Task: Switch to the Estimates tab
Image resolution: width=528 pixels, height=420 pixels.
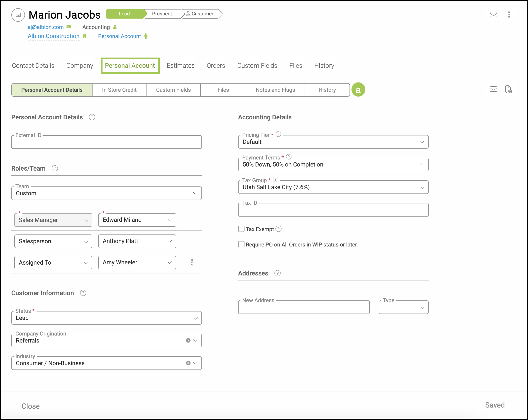Action: (x=181, y=65)
